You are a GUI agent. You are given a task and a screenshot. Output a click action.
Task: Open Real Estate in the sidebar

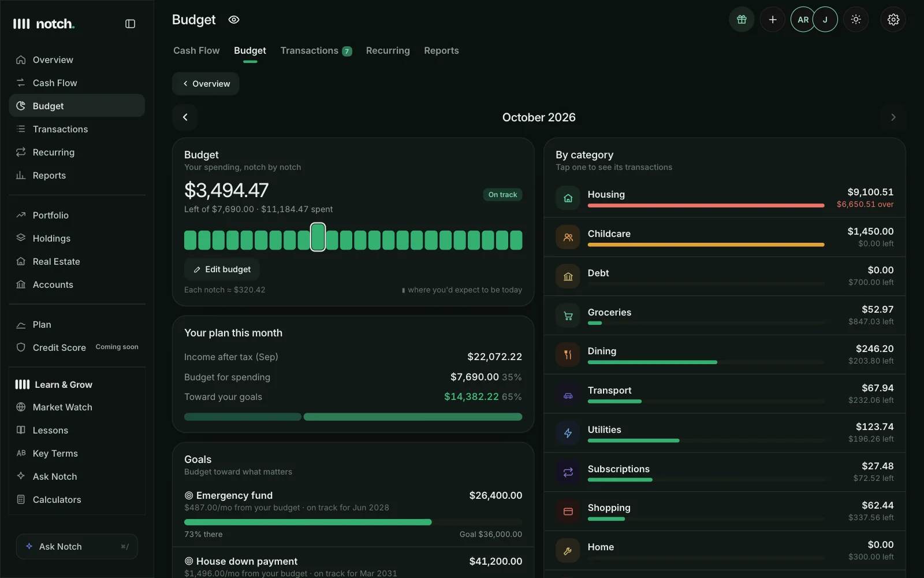pyautogui.click(x=77, y=261)
